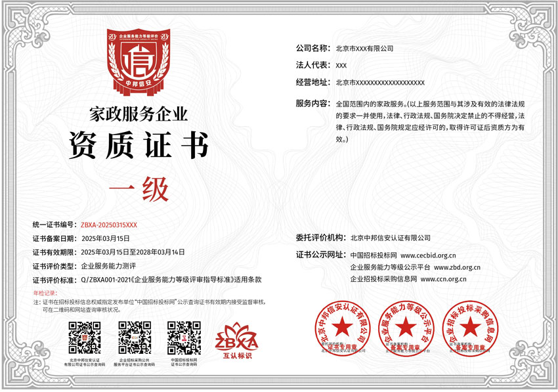Click the red 中邦信安 shield emblem
558x392 pixels.
click(x=138, y=62)
